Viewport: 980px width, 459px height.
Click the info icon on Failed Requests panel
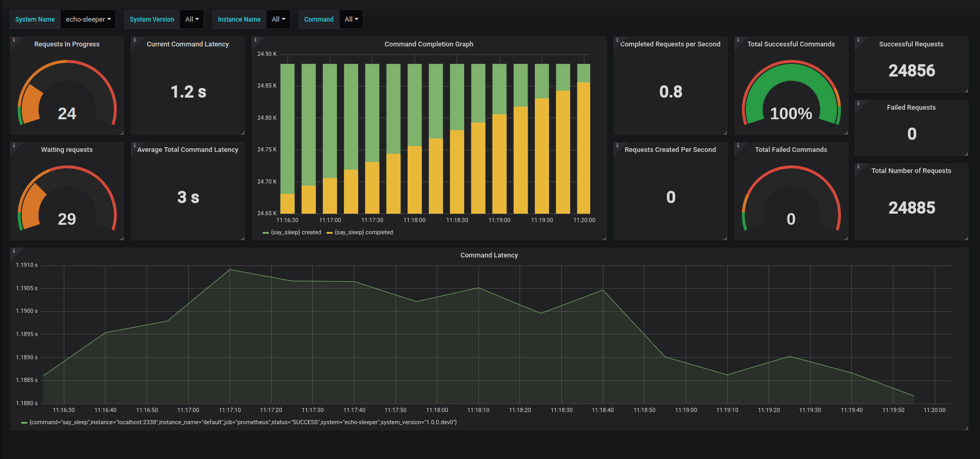pyautogui.click(x=858, y=103)
